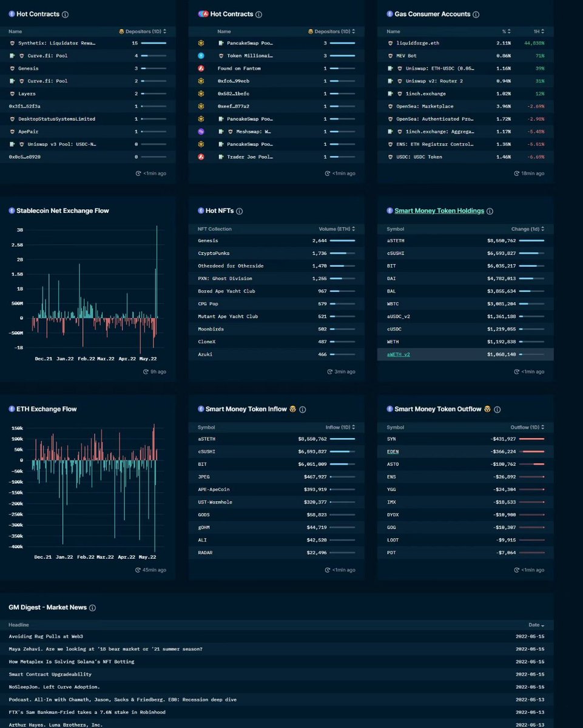Select the cSUSHI row in Token Holdings

pyautogui.click(x=465, y=253)
